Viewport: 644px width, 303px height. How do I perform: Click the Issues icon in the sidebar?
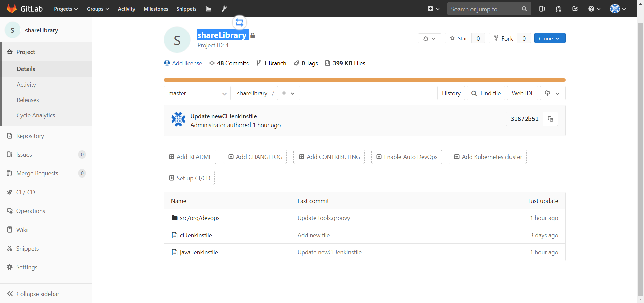(10, 155)
